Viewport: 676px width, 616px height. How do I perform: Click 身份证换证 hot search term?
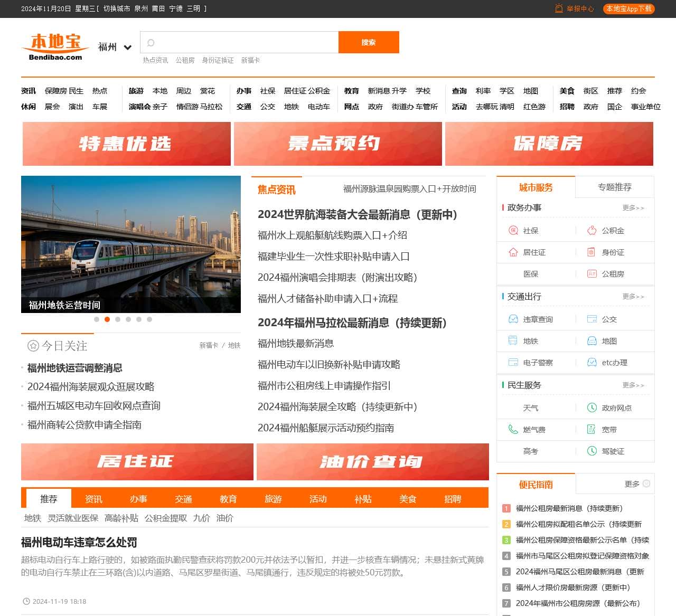click(218, 60)
